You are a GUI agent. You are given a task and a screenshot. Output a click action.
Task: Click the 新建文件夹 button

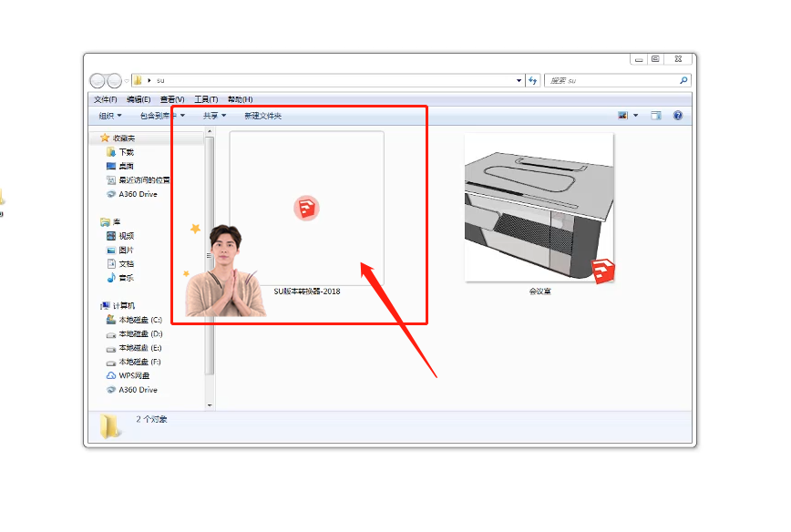point(262,116)
